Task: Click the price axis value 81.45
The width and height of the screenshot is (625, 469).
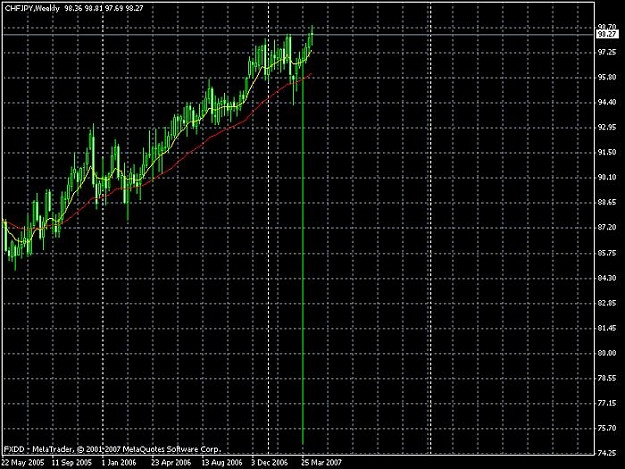Action: 607,328
